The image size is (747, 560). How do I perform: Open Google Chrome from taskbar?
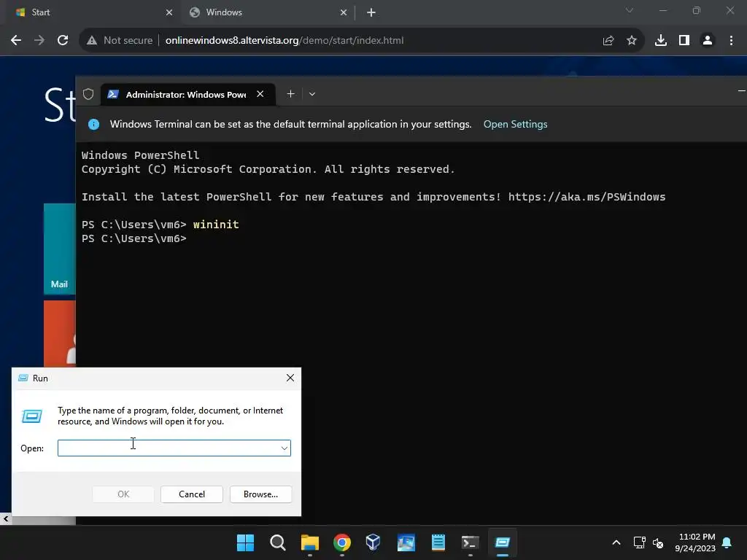coord(342,542)
